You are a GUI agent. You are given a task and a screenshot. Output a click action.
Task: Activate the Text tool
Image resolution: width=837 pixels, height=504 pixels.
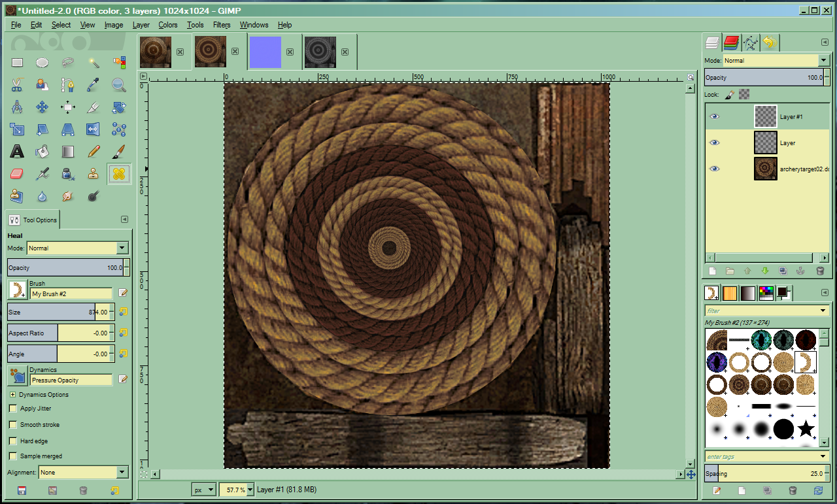click(x=17, y=151)
